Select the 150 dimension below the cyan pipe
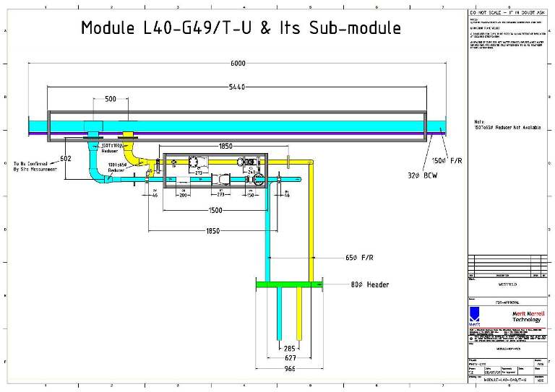 tap(251, 195)
